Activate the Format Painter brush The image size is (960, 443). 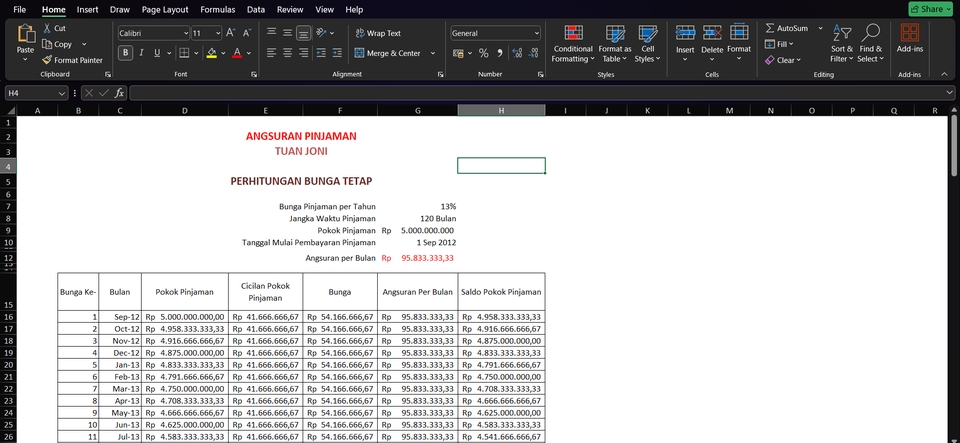pyautogui.click(x=47, y=60)
